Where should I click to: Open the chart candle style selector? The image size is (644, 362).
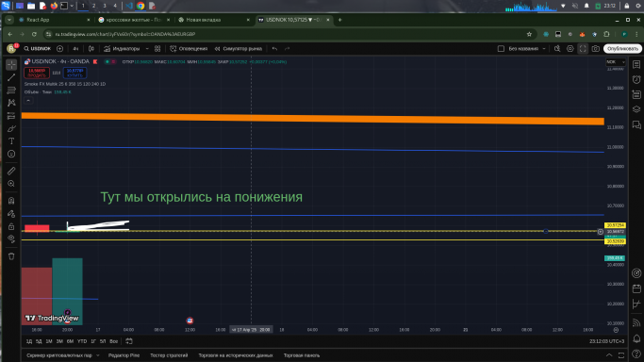coord(91,48)
